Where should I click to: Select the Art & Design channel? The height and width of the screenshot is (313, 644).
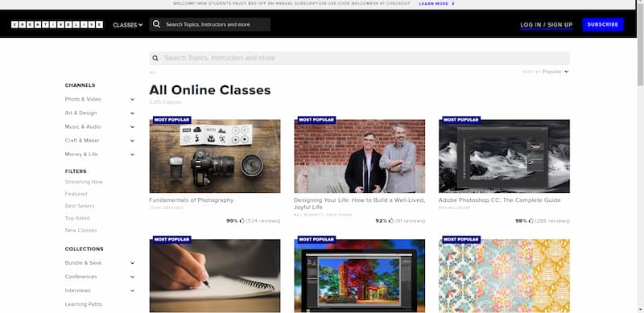coord(81,113)
